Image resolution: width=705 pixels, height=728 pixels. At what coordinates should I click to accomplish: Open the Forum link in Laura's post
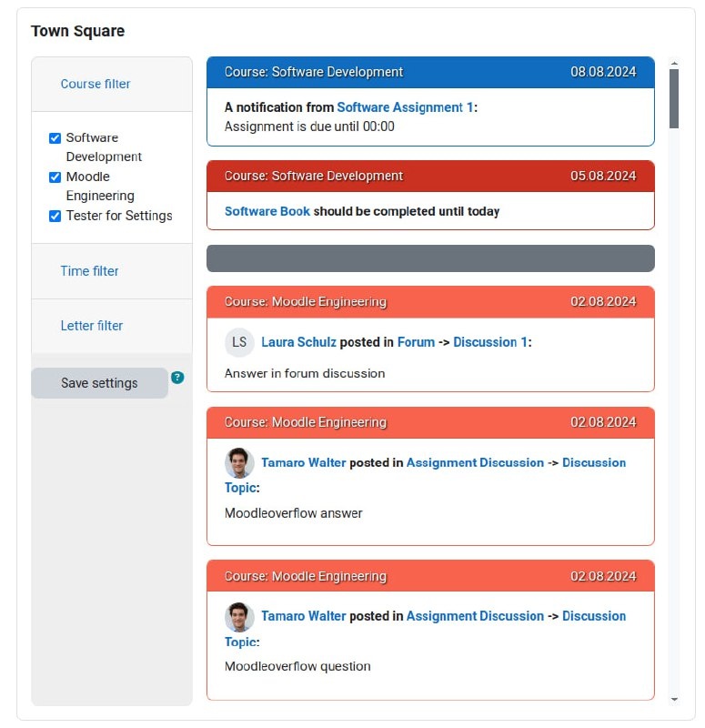(416, 342)
